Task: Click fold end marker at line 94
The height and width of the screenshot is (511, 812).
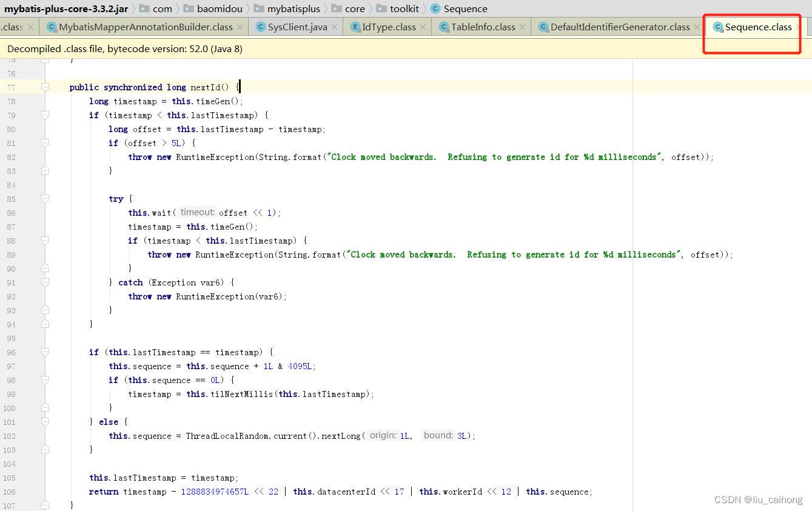Action: click(45, 324)
